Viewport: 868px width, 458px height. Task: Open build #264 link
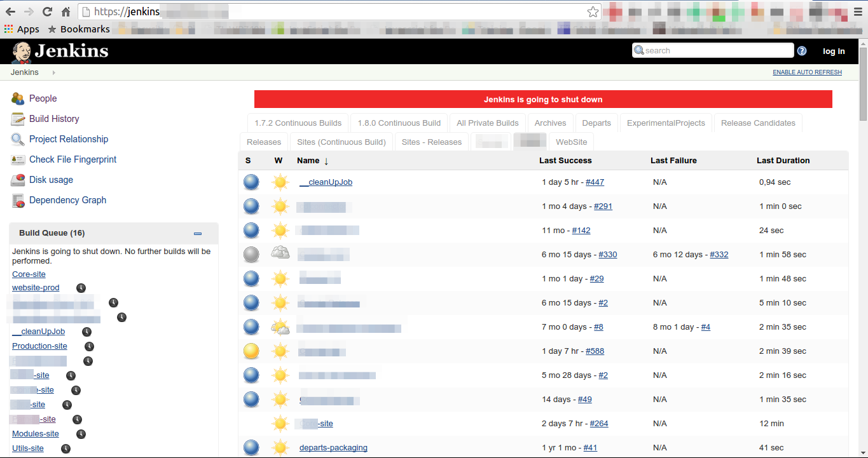[x=599, y=424]
